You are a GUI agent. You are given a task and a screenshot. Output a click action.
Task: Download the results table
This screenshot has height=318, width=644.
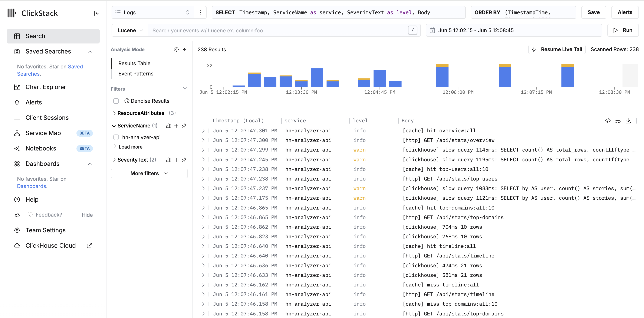628,121
